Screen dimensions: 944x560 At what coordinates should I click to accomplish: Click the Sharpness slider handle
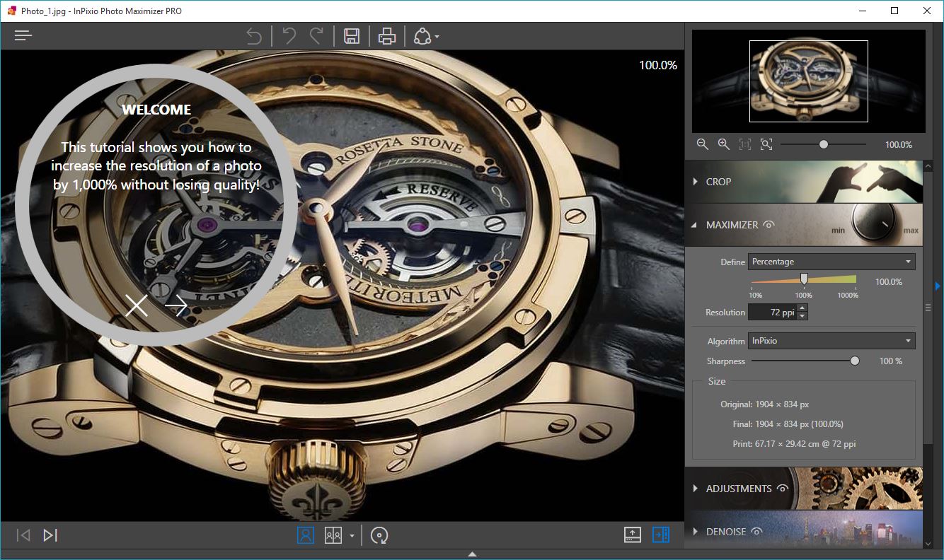855,361
